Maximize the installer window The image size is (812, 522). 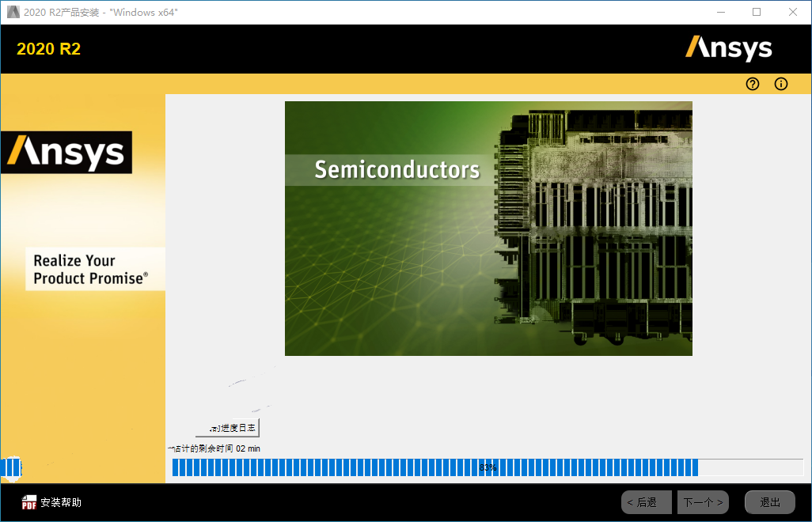[757, 12]
